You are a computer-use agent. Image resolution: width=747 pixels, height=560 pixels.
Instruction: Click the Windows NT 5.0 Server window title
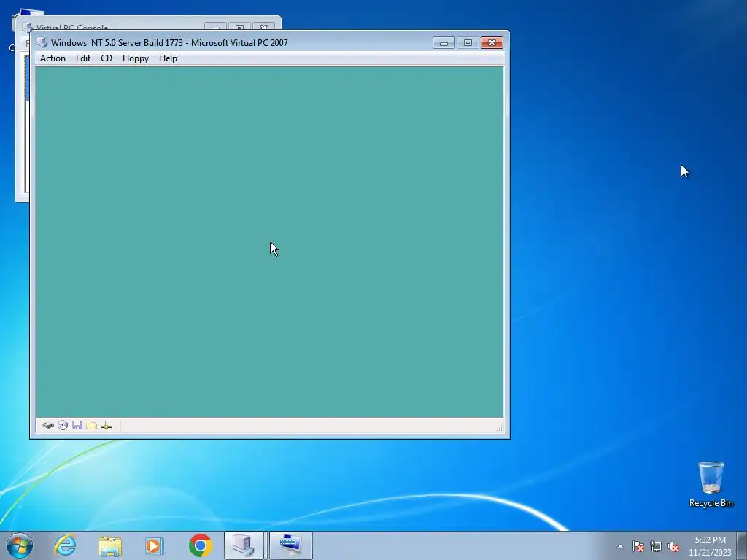(169, 42)
